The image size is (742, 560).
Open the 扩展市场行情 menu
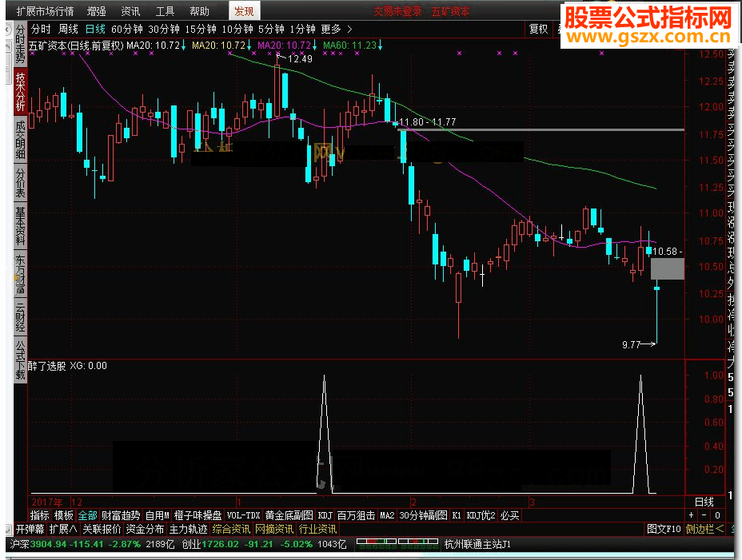45,11
